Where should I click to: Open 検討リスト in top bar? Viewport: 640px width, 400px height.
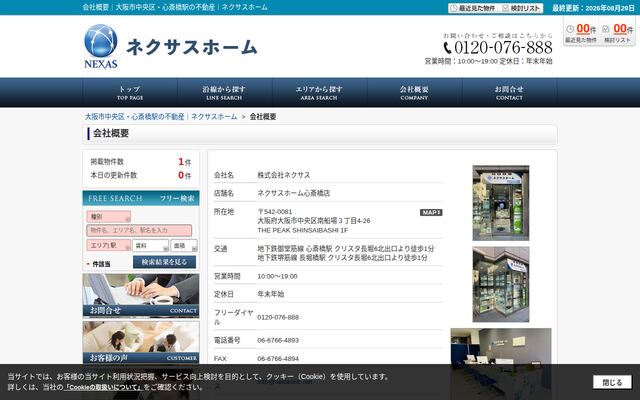click(521, 8)
